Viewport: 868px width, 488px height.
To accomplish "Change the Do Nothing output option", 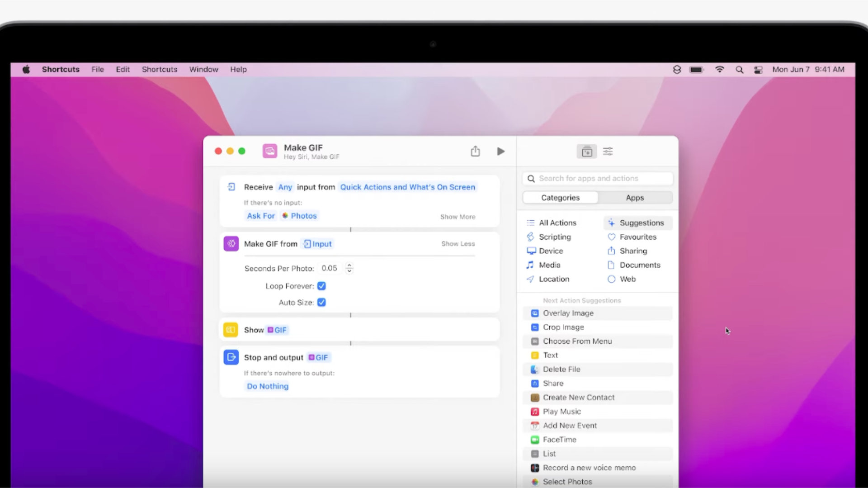I will pos(268,386).
